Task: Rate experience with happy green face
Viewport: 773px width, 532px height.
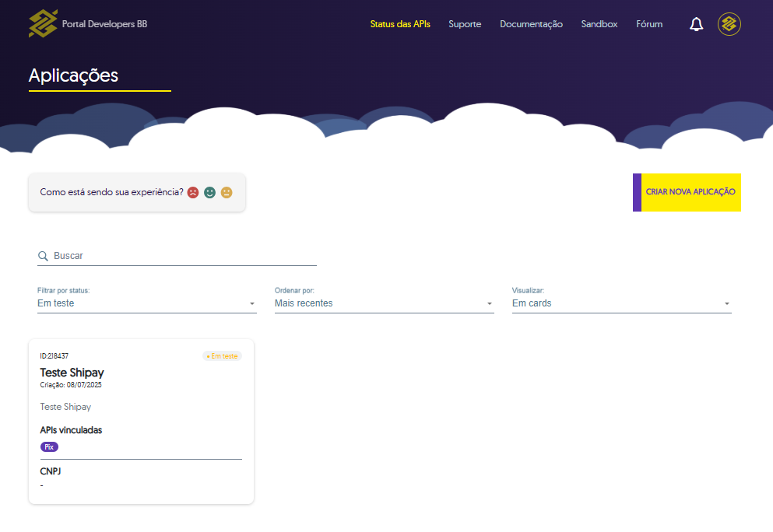Action: coord(210,193)
